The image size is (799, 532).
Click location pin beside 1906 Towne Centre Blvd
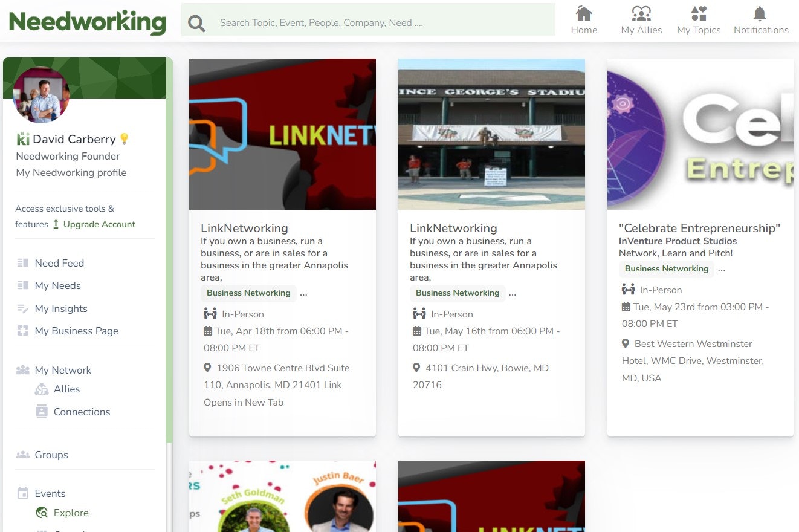click(x=207, y=368)
